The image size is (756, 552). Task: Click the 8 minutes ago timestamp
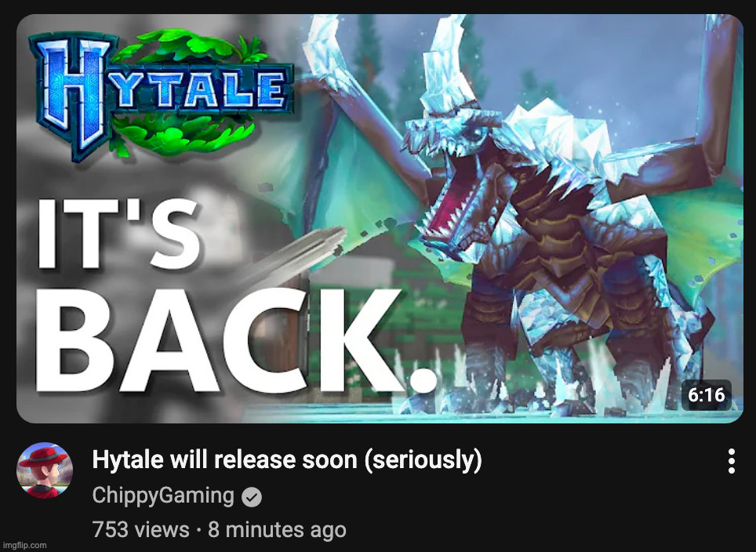click(277, 529)
